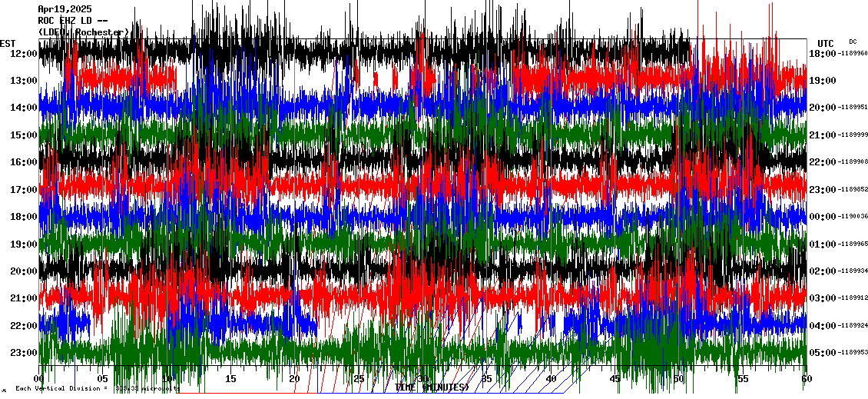Screen dimensions: 868x399
Task: Click the 01:00 UTC time label
Action: pyautogui.click(x=823, y=244)
